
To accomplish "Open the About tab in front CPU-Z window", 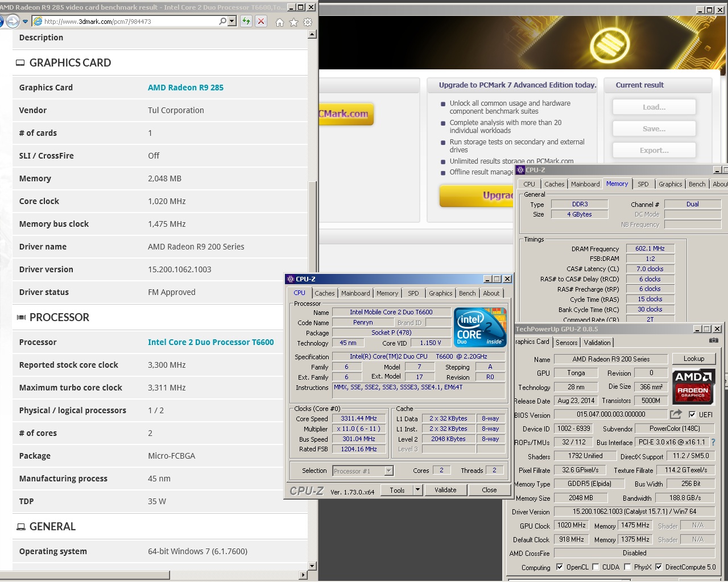I will pos(491,293).
